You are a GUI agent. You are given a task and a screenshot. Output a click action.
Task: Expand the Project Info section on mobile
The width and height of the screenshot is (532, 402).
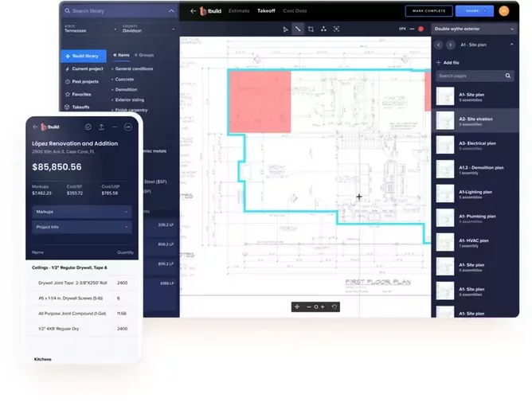tap(82, 227)
